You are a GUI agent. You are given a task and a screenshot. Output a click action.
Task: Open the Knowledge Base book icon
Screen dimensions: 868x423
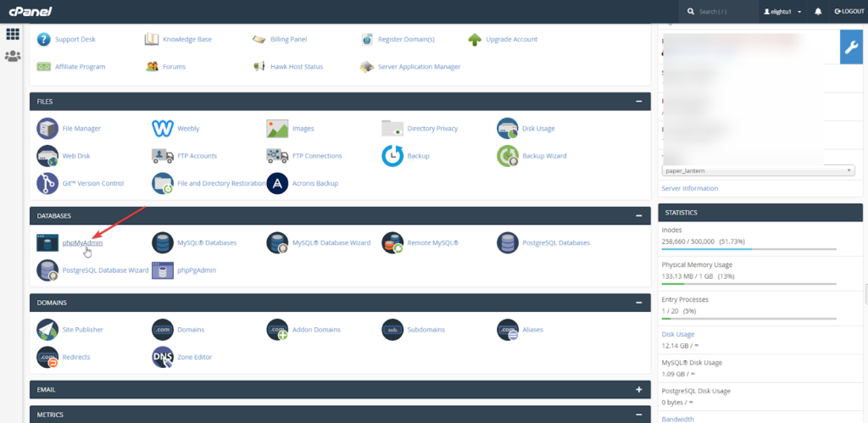(x=152, y=39)
